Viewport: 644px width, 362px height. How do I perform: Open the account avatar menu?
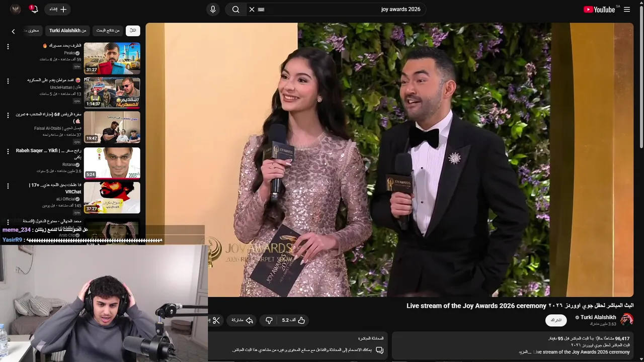(15, 9)
